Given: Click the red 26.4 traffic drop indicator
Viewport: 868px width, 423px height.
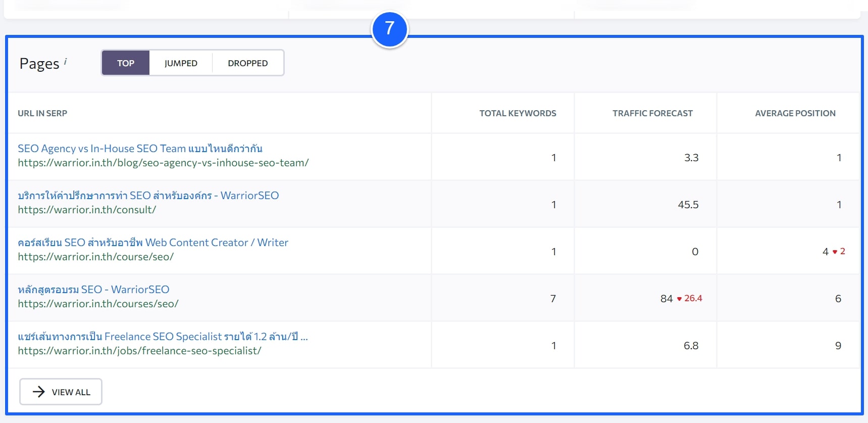Looking at the screenshot, I should coord(690,298).
